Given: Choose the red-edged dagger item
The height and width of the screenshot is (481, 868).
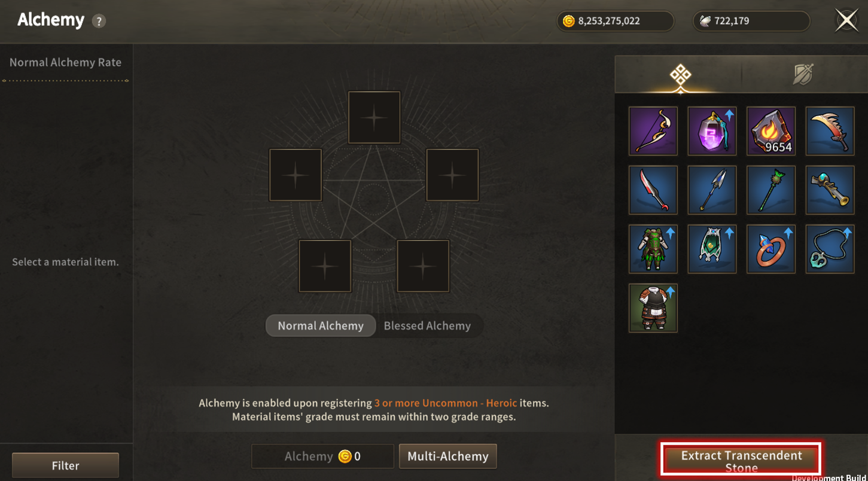Looking at the screenshot, I should (x=653, y=190).
